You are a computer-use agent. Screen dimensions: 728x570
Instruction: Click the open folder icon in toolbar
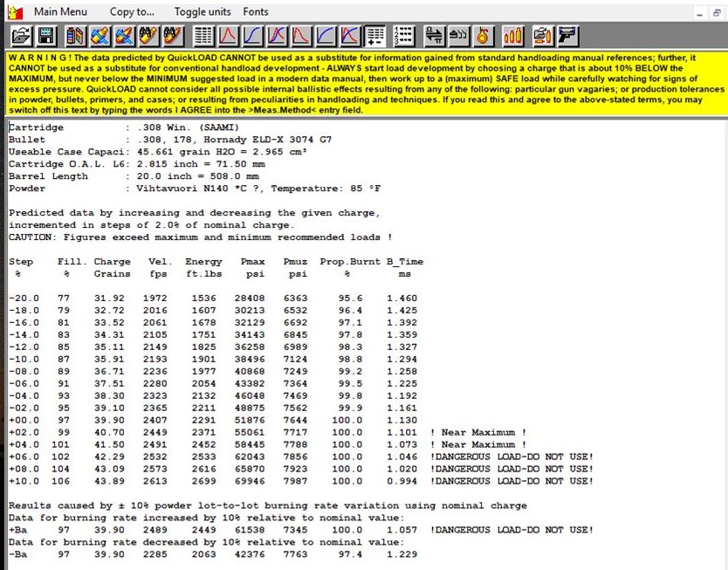(19, 36)
